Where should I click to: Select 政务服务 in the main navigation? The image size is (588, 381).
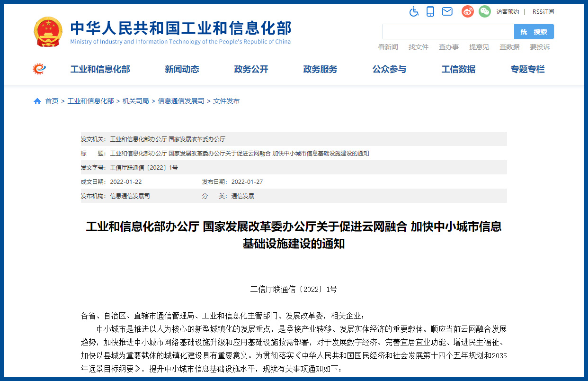click(x=320, y=69)
